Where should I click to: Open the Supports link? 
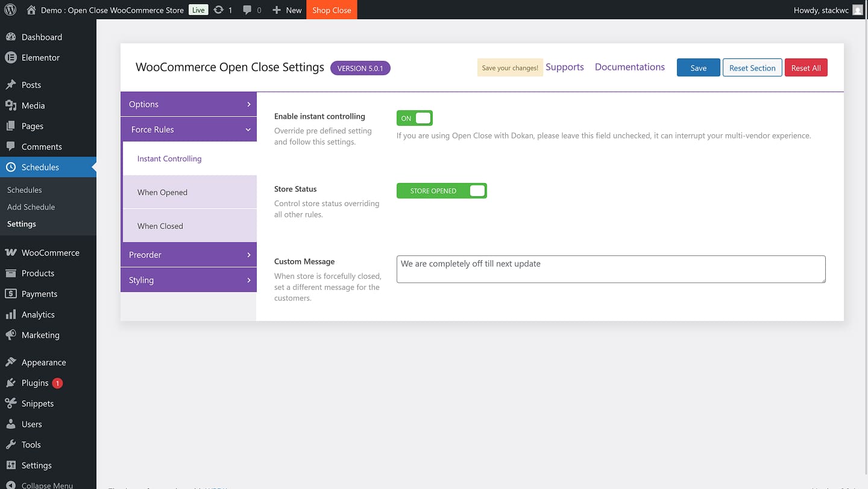(x=565, y=67)
